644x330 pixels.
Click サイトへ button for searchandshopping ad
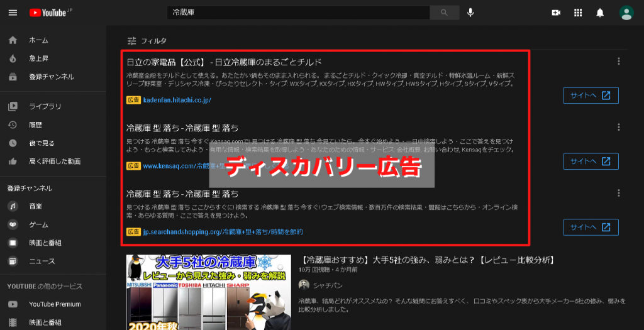click(x=591, y=228)
